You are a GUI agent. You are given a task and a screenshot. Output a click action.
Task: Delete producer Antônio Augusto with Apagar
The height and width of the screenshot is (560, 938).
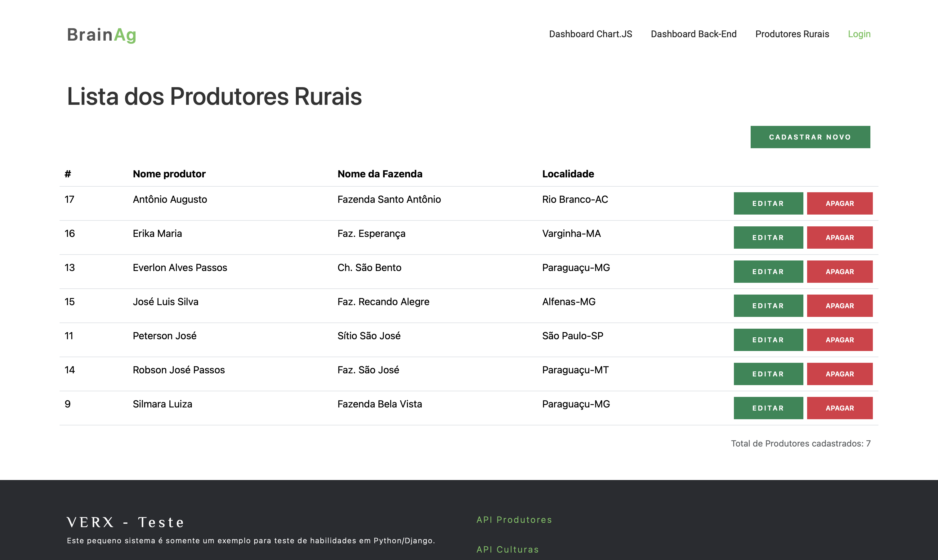[x=839, y=203]
